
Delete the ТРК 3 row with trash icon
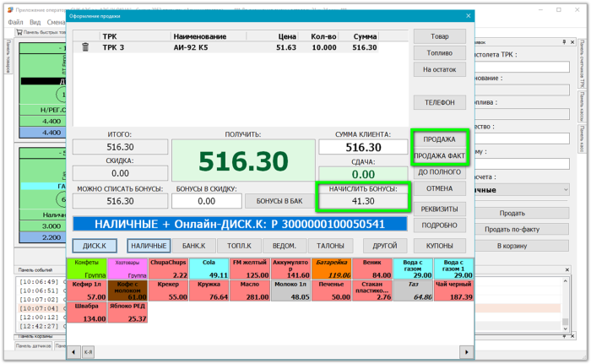click(x=85, y=47)
